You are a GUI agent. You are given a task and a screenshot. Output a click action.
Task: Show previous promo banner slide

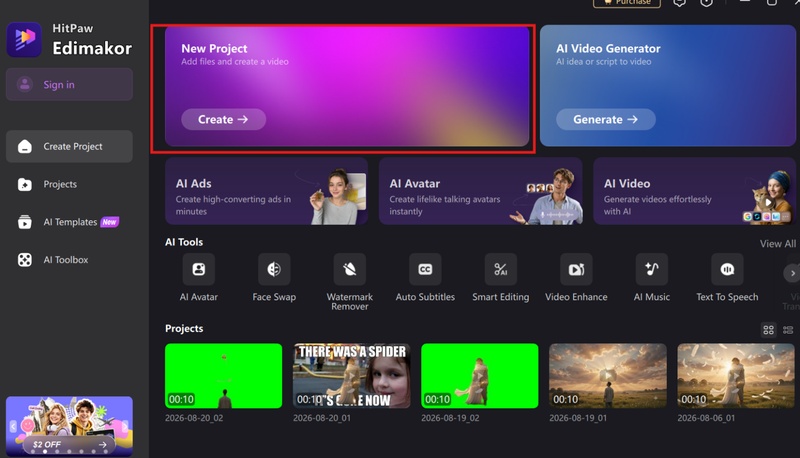(13, 426)
